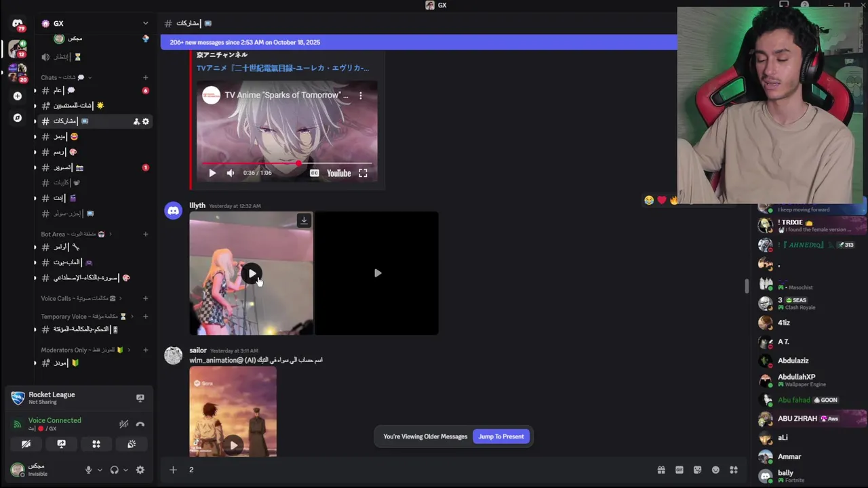
Task: Download lllyth's video attachment
Action: [x=304, y=220]
